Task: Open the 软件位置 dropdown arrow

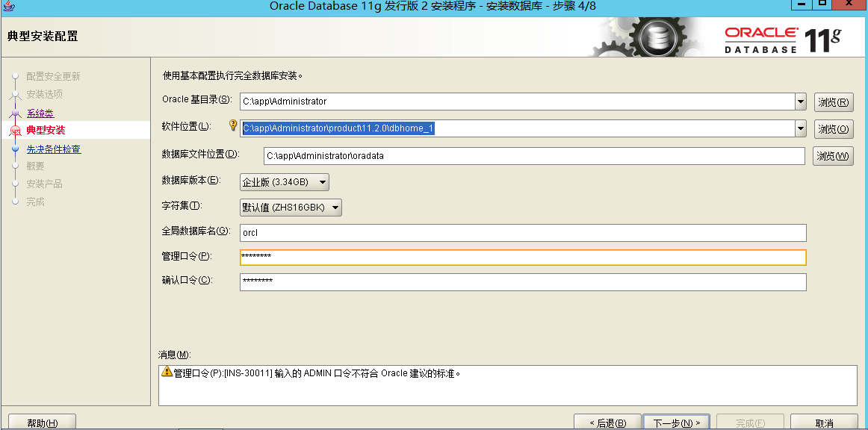Action: coord(801,129)
